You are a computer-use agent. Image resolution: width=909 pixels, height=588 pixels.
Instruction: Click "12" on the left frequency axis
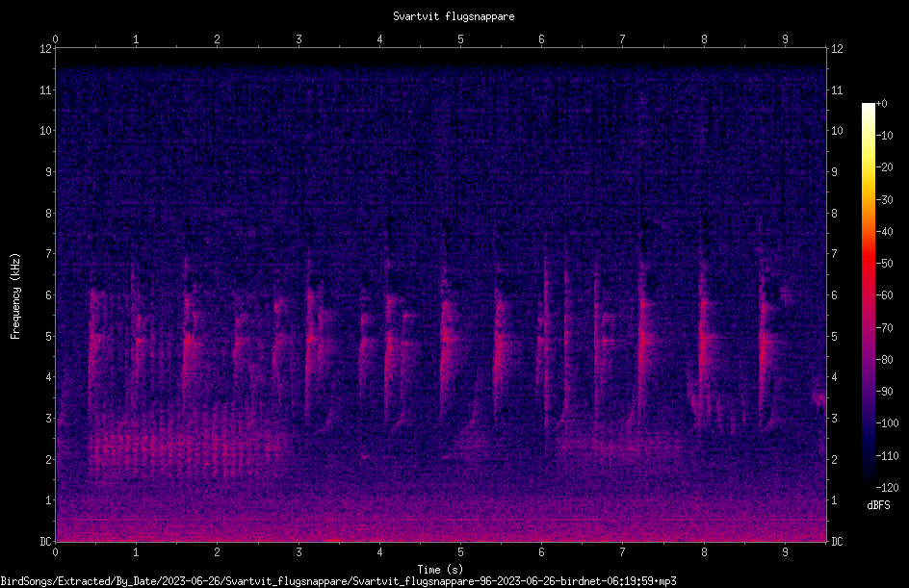(45, 49)
